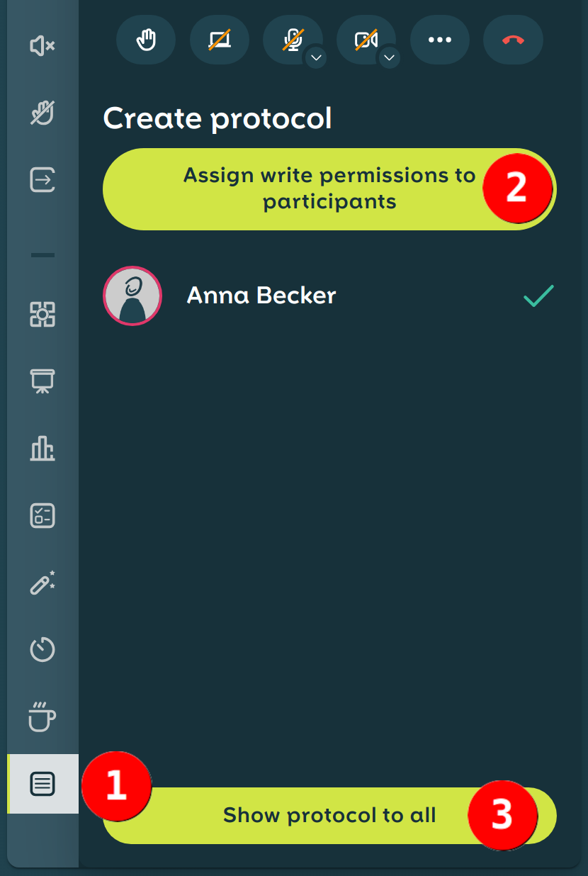Viewport: 588px width, 876px height.
Task: Toggle the raise hand button
Action: point(146,40)
